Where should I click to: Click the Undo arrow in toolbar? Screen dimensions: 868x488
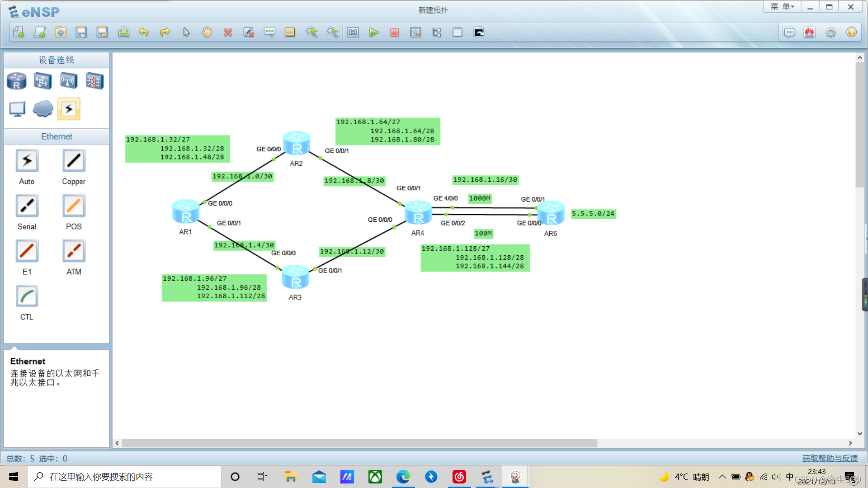[x=144, y=33]
